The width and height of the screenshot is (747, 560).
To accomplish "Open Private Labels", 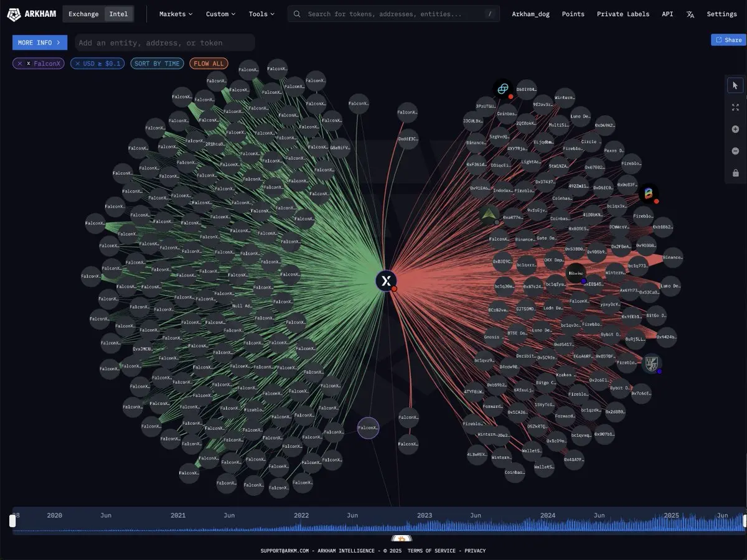I will coord(623,14).
